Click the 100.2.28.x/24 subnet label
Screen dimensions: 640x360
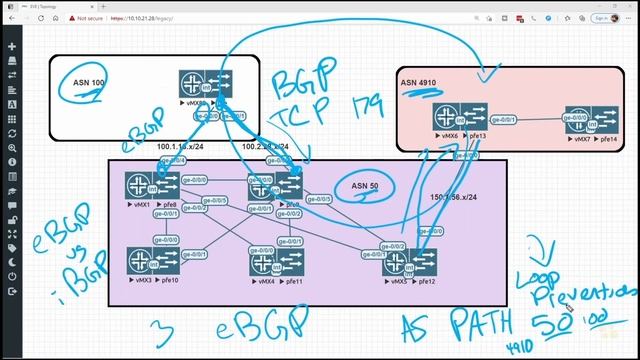coord(265,147)
